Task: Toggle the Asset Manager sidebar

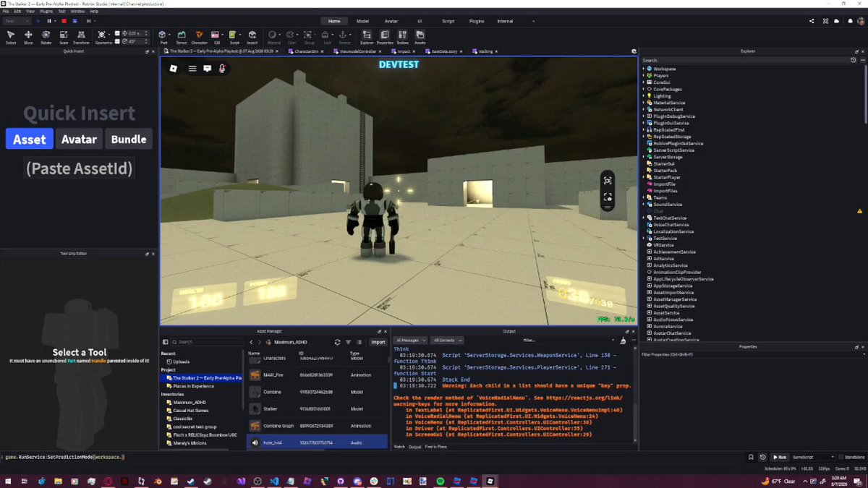Action: pyautogui.click(x=165, y=342)
